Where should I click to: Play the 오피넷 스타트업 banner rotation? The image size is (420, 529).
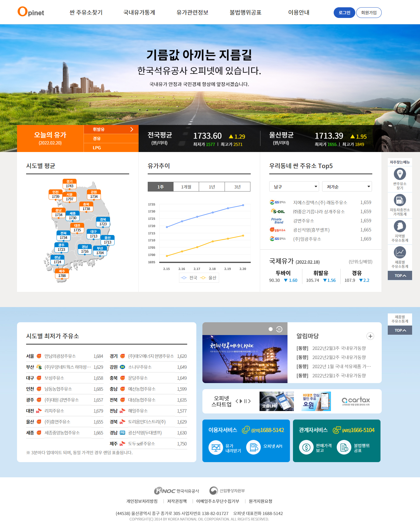241,401
